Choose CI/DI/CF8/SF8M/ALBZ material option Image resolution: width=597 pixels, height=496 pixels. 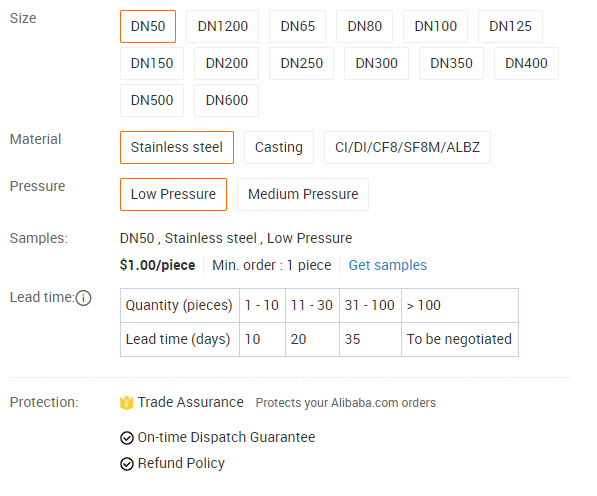tap(407, 147)
